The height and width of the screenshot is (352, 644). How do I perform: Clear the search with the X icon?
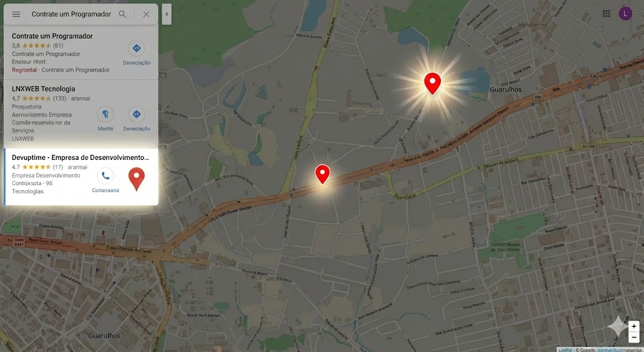click(x=146, y=14)
